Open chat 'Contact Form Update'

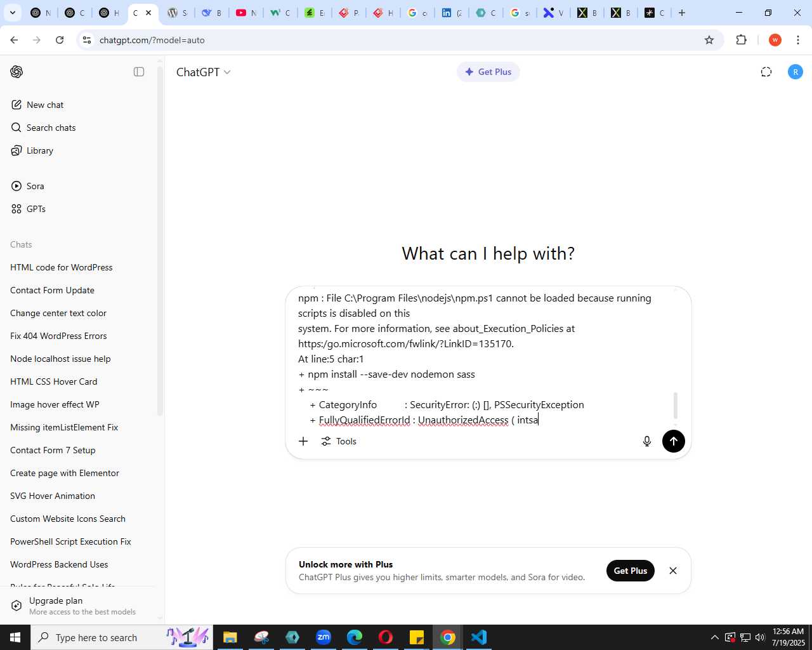(x=52, y=290)
